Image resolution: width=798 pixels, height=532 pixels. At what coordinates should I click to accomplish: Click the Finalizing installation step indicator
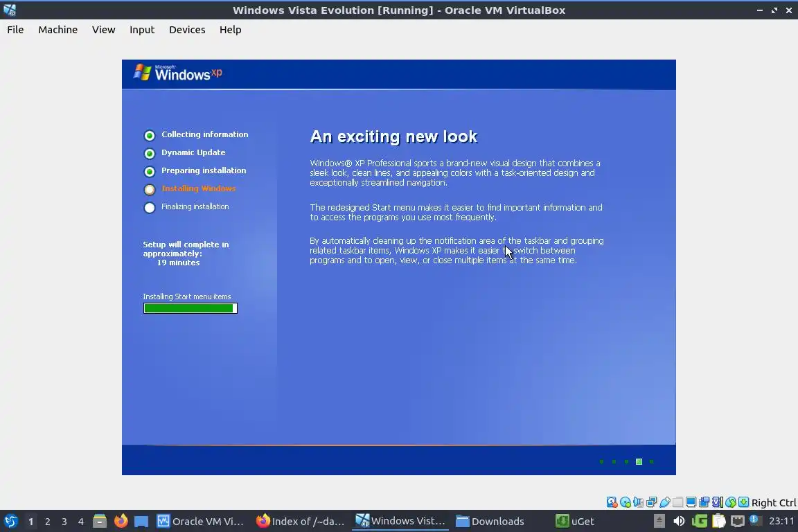149,208
